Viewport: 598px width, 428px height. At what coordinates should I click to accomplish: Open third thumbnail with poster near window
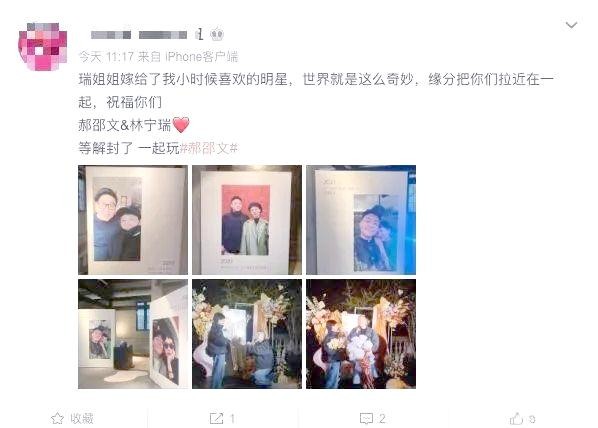(x=361, y=220)
